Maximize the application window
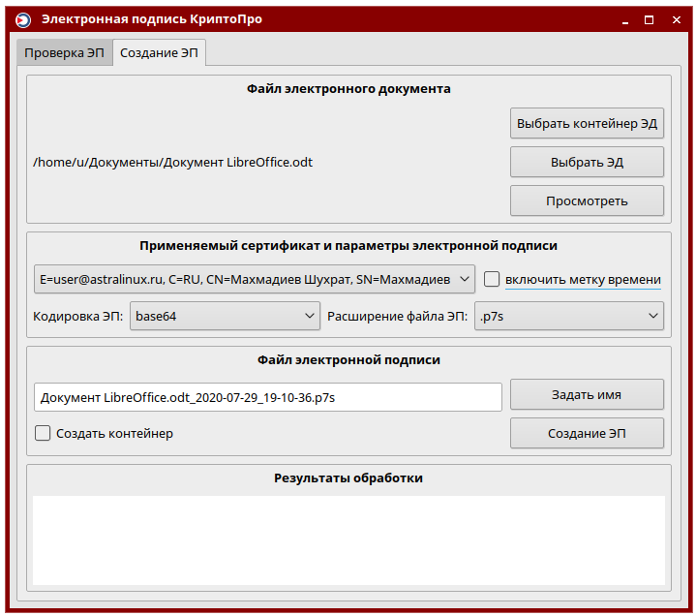This screenshot has width=696, height=616. 649,19
